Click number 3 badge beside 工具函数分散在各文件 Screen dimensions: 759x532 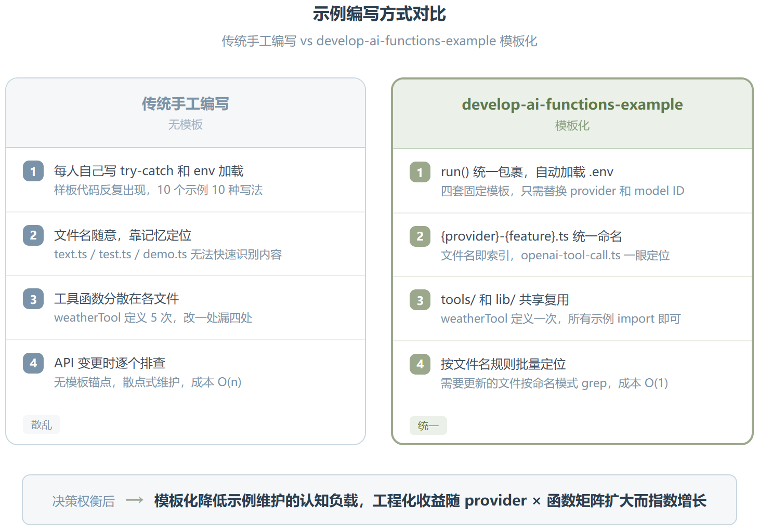(x=33, y=299)
